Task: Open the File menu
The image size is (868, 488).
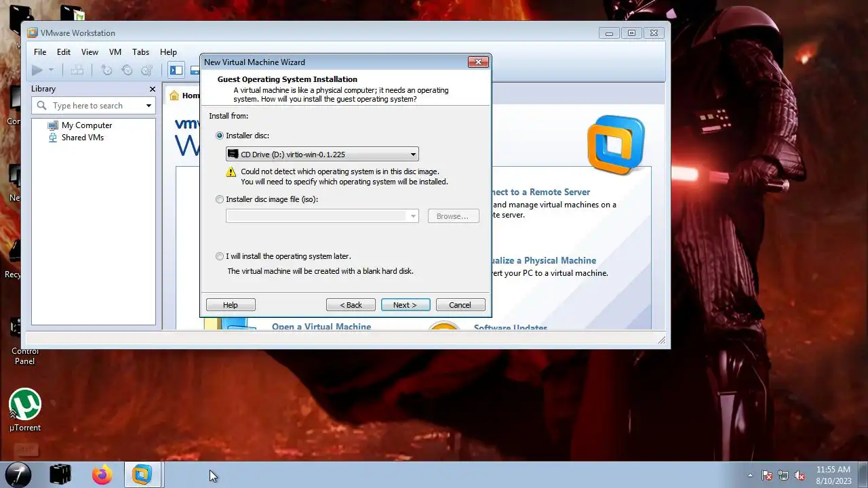Action: tap(40, 52)
